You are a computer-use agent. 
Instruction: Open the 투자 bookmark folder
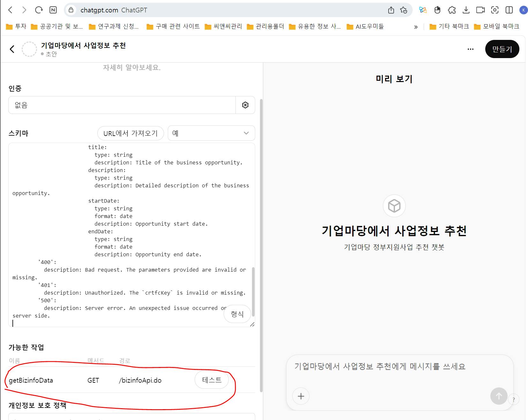16,26
